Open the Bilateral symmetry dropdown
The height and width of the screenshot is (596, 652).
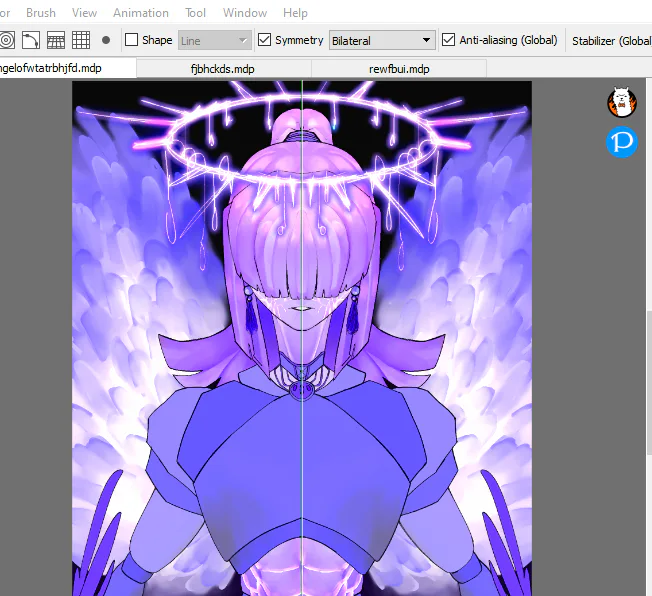pyautogui.click(x=382, y=40)
